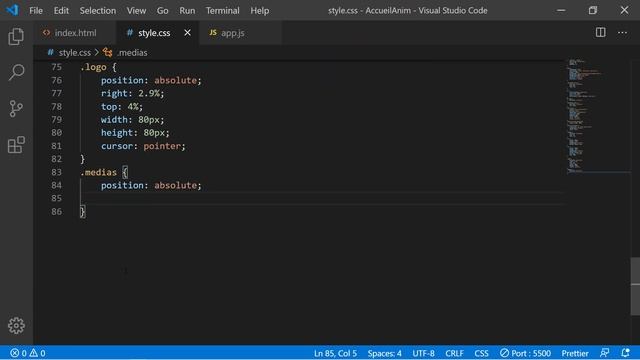Open the File menu
This screenshot has height=360, width=640.
click(36, 11)
